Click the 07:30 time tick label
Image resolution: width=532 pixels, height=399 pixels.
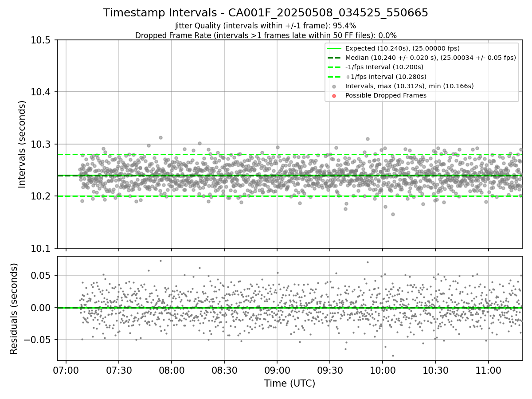119,369
